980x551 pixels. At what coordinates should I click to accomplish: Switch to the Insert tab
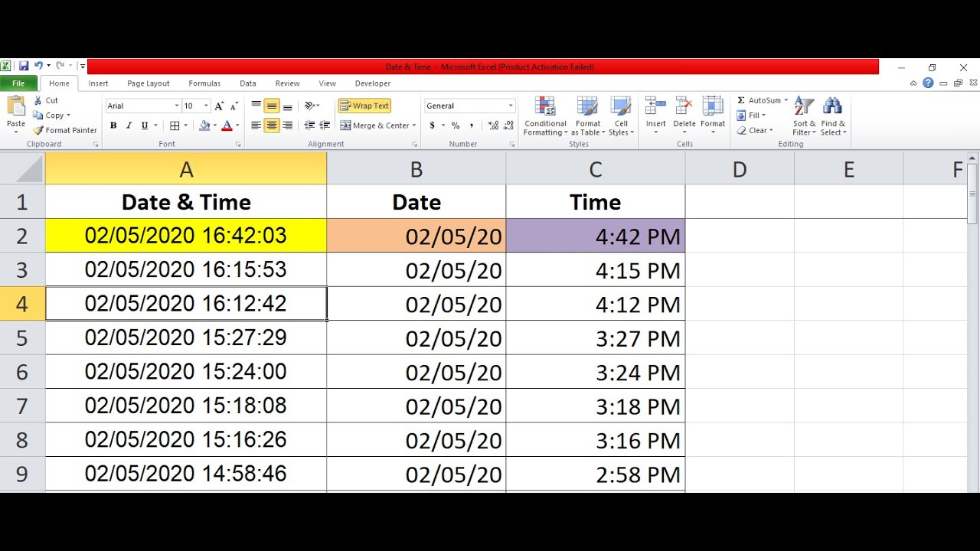(x=98, y=83)
